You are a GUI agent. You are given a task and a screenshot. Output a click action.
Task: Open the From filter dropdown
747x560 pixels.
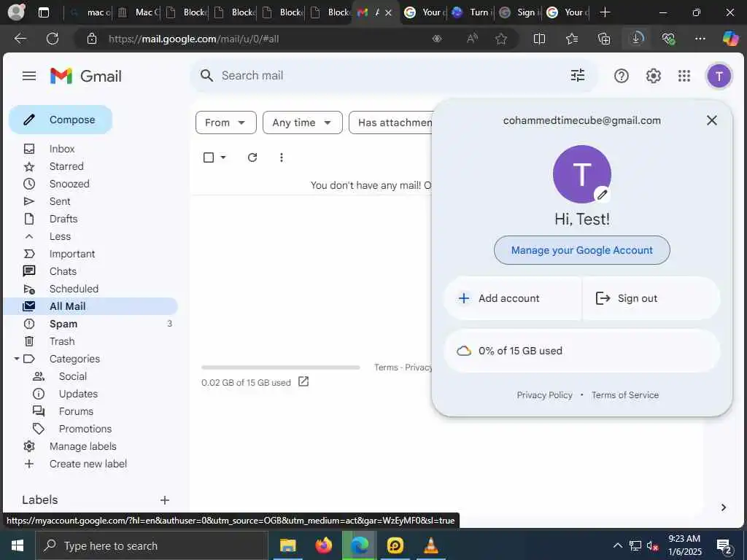[226, 122]
